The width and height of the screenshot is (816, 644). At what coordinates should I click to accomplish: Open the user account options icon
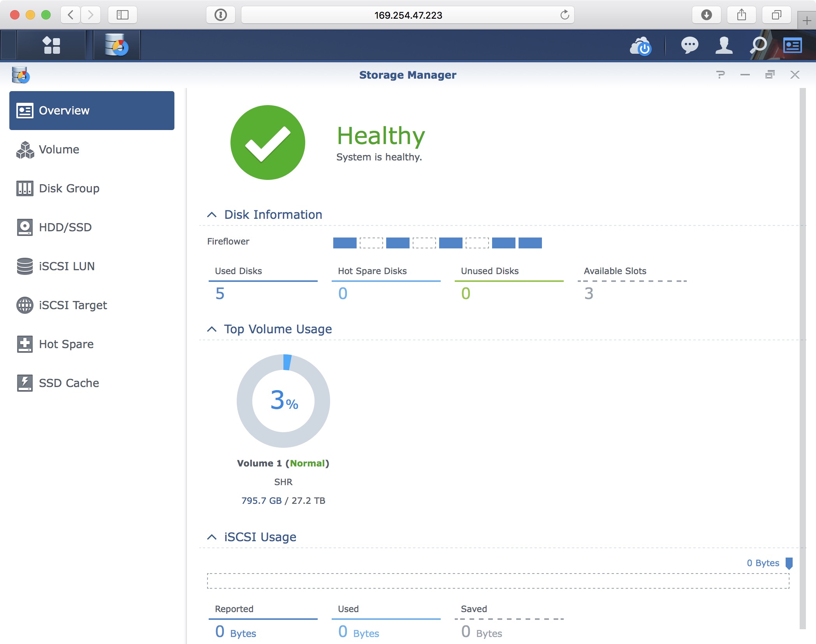click(x=724, y=46)
